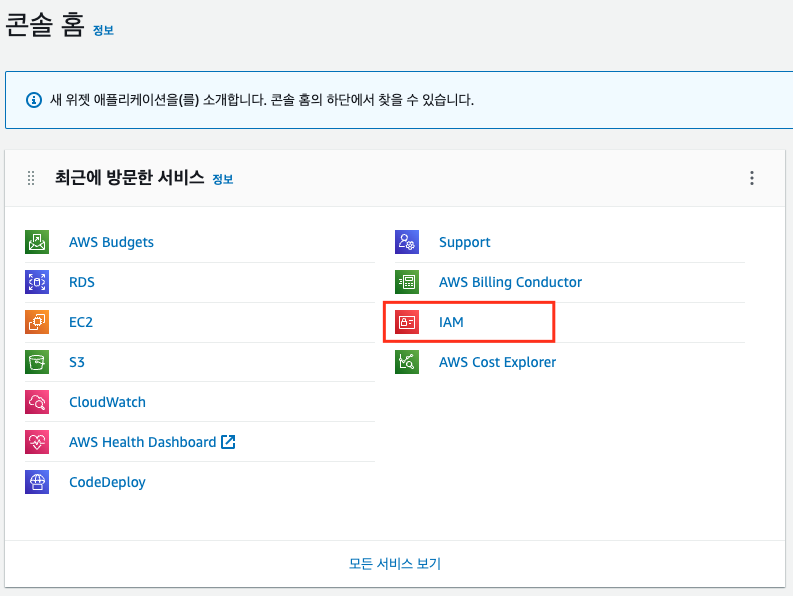Go to the EC2 service

click(x=81, y=322)
